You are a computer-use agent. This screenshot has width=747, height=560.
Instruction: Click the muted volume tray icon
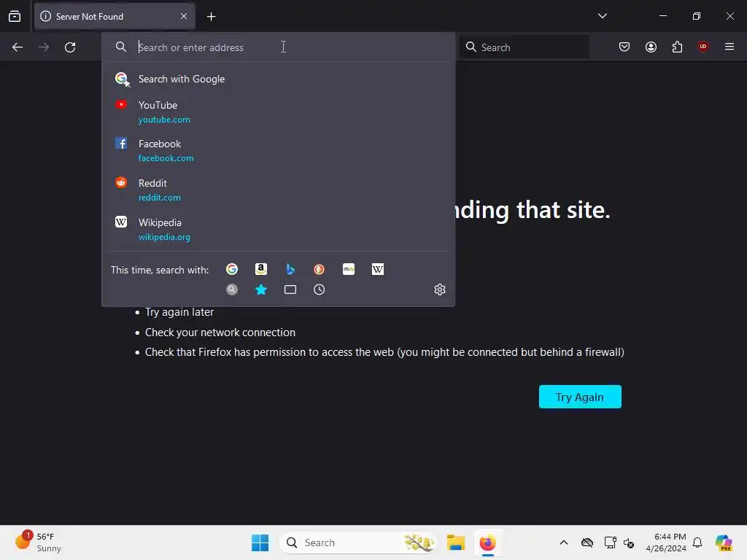point(629,542)
